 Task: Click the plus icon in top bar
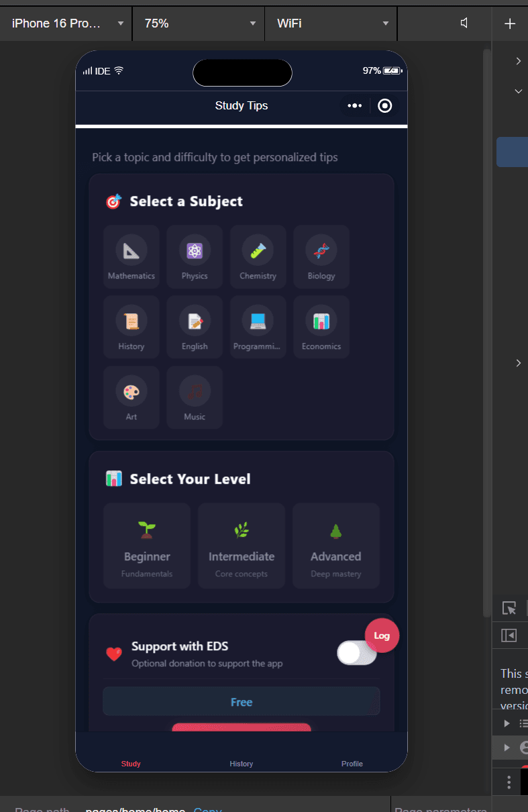[510, 23]
